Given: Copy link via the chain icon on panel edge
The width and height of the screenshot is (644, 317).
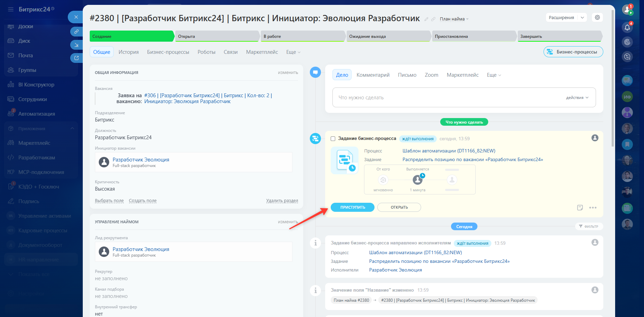Looking at the screenshot, I should (77, 32).
